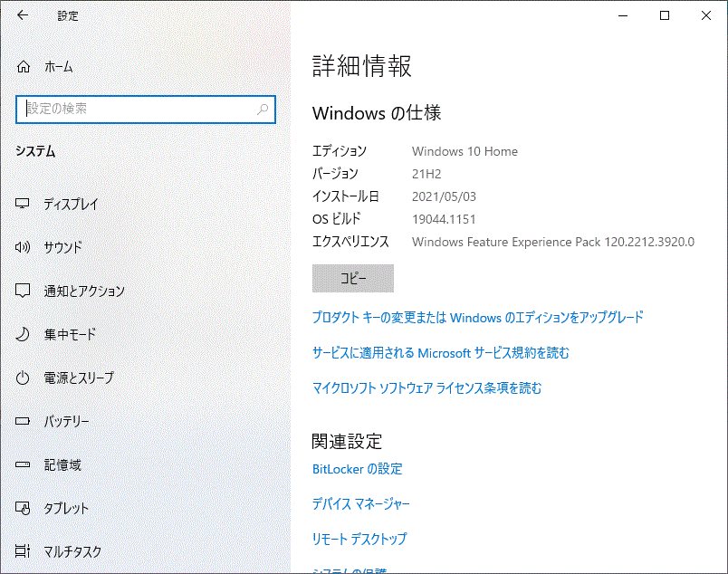The height and width of the screenshot is (574, 728).
Task: Open Microsoft サービス規約を読む link
Action: 441,353
